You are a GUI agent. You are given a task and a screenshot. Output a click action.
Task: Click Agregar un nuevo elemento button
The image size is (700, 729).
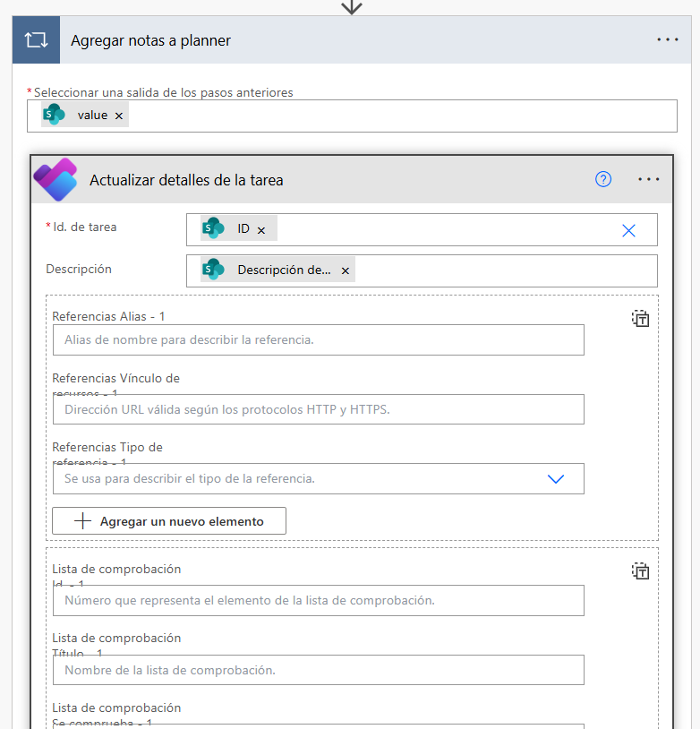coord(169,521)
